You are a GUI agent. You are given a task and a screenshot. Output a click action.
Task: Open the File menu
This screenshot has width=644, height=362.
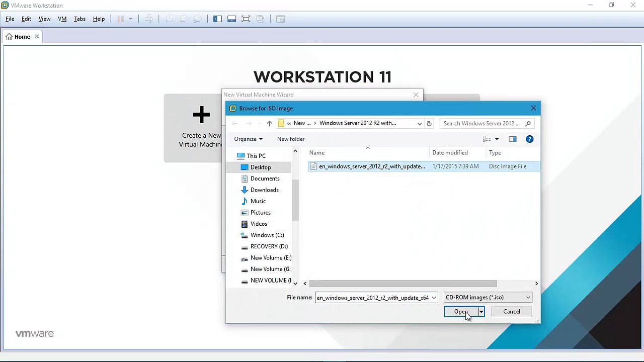point(10,19)
